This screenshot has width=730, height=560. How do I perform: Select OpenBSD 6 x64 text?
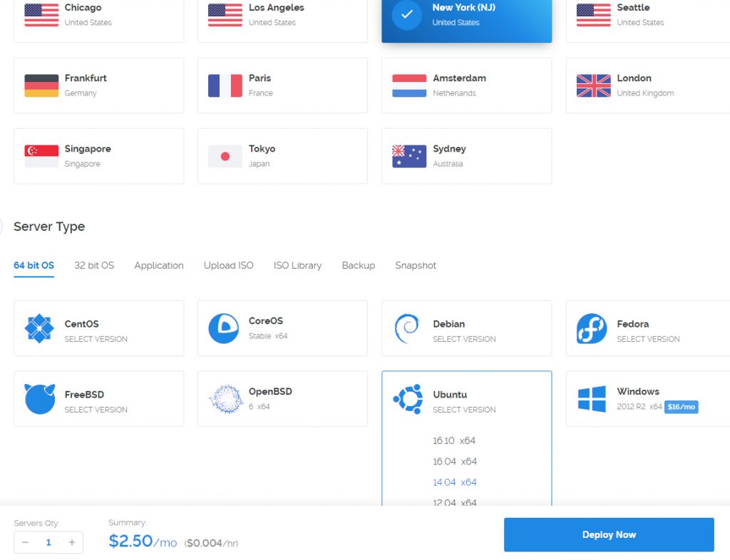(x=259, y=407)
